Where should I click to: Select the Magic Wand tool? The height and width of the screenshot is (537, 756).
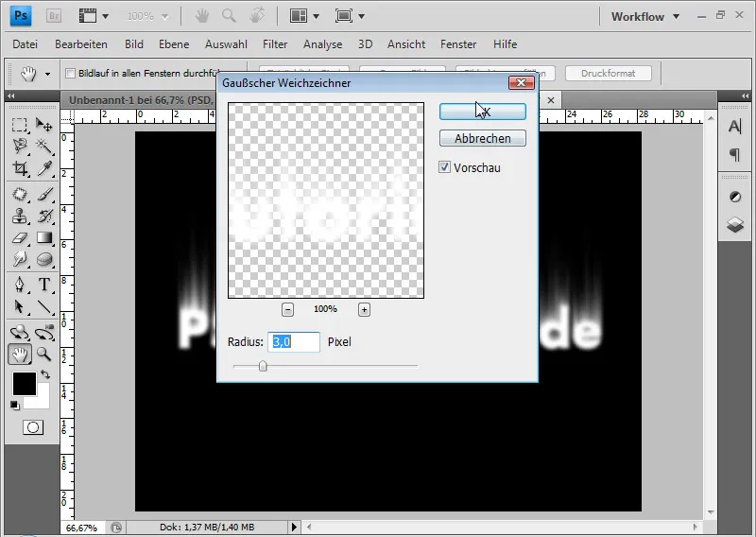(x=43, y=146)
